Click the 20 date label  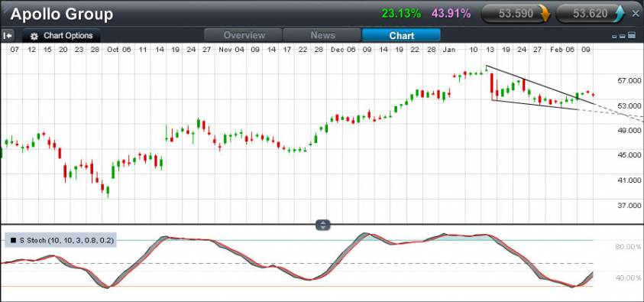coord(63,49)
